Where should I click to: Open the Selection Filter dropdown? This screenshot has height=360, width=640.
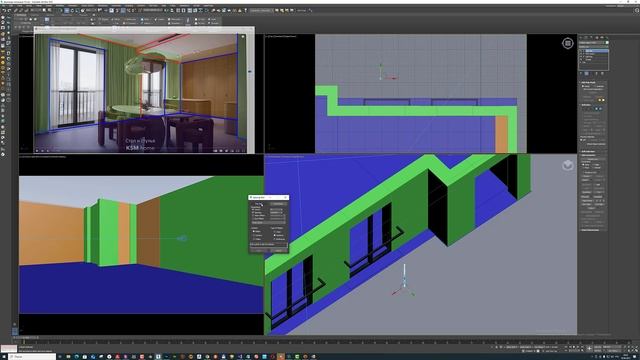click(x=36, y=10)
